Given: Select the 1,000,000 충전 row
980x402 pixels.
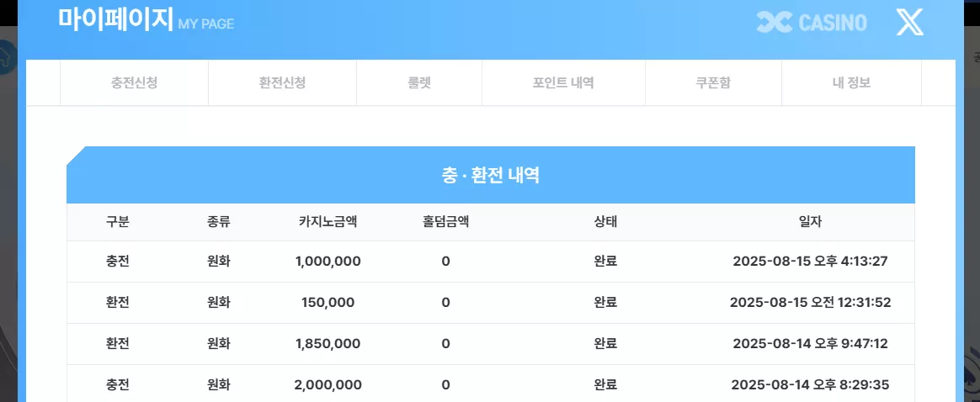Looking at the screenshot, I should (491, 262).
